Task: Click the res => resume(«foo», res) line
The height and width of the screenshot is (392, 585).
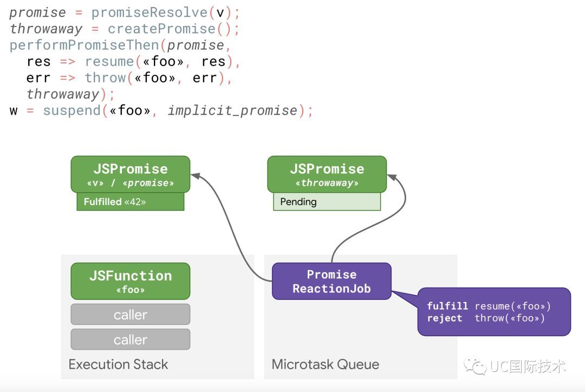Action: 133,62
